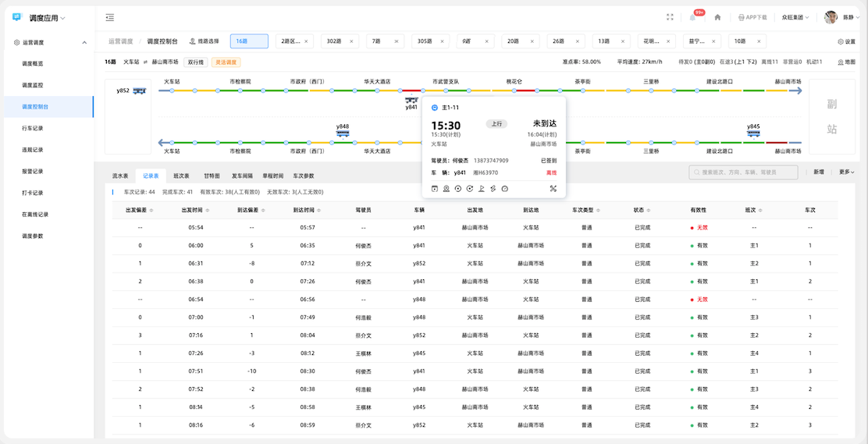Image resolution: width=868 pixels, height=444 pixels.
Task: Open notifications bell with 99+ badge
Action: [692, 17]
